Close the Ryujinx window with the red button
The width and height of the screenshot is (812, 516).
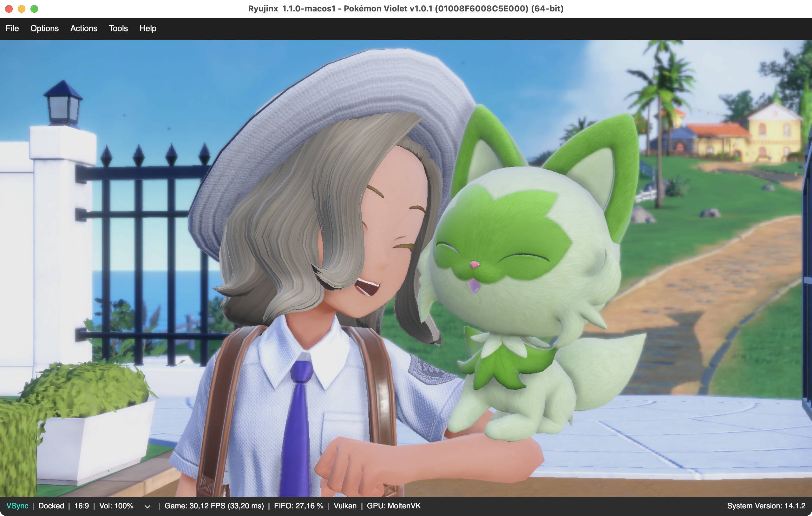(x=9, y=9)
